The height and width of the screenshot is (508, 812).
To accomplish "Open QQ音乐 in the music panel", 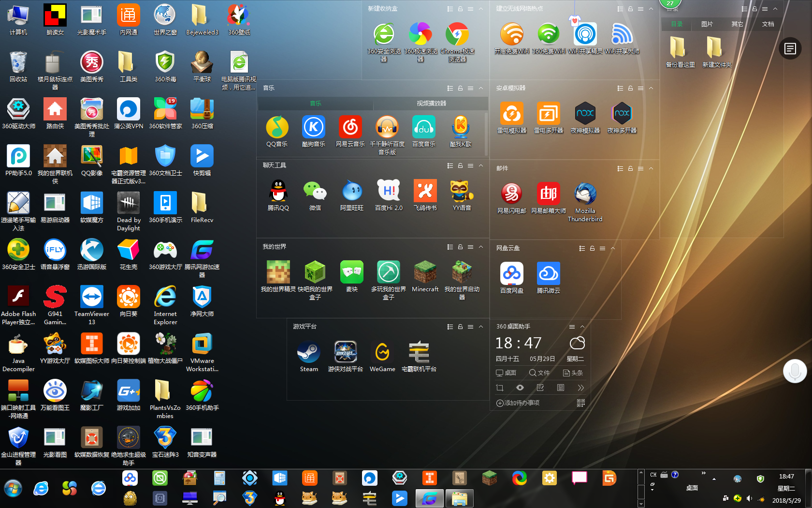I will point(277,127).
